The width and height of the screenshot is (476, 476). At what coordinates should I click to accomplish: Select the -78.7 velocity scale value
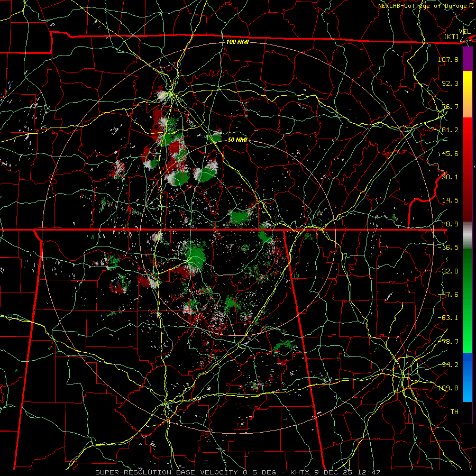448,341
